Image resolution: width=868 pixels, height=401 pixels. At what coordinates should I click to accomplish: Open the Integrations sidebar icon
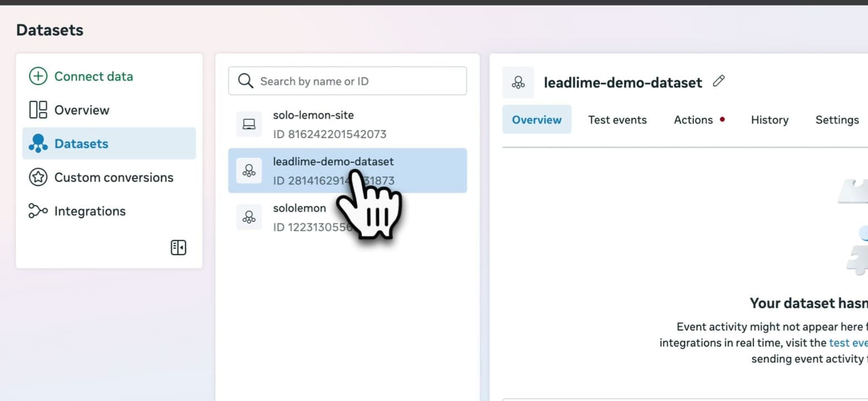pyautogui.click(x=38, y=211)
